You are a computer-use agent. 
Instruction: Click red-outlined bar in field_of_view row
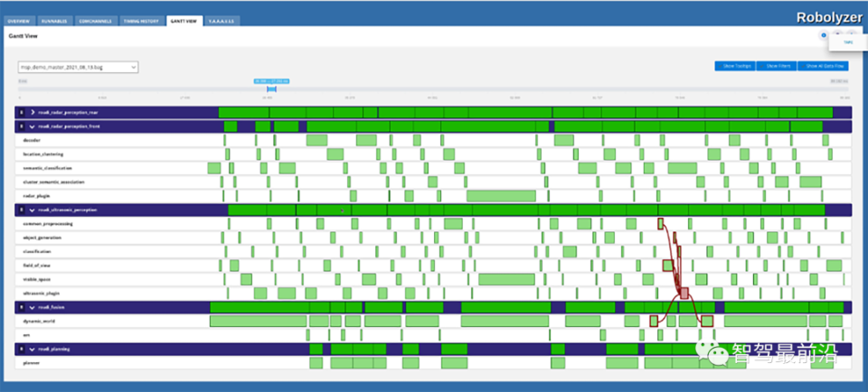(668, 266)
